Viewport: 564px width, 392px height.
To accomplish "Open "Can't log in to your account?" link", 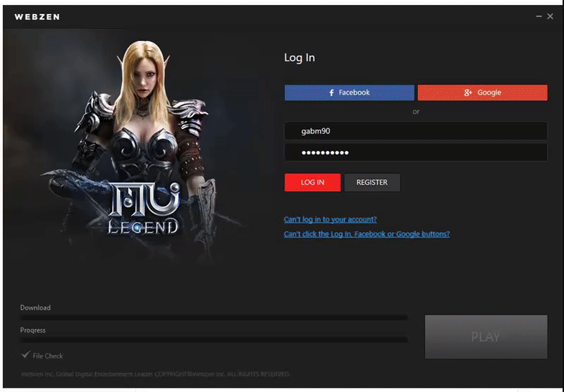I will 330,219.
